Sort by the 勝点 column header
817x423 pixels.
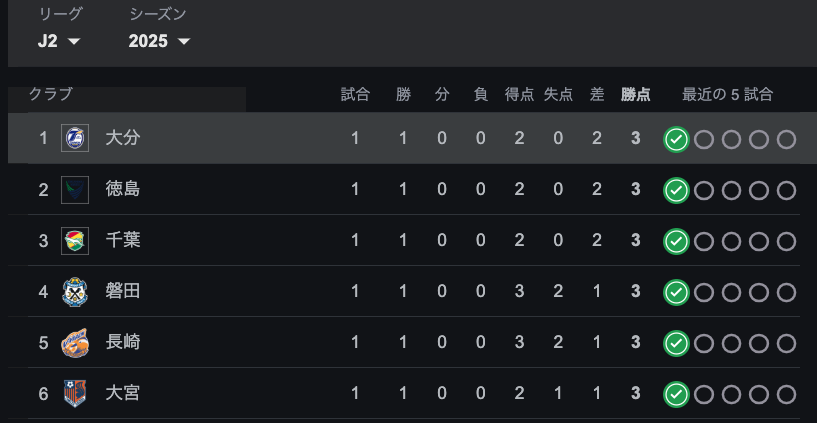(635, 95)
